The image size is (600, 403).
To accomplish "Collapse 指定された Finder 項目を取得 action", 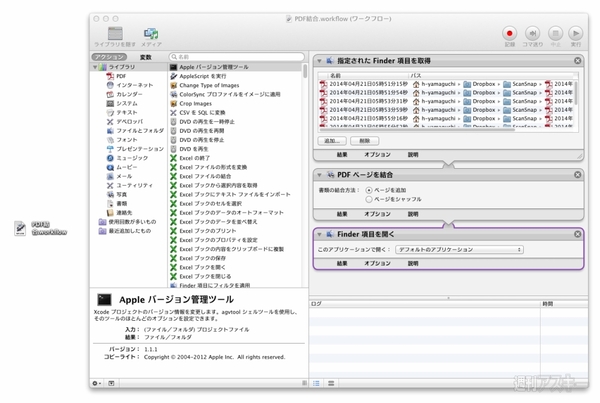I will point(319,61).
